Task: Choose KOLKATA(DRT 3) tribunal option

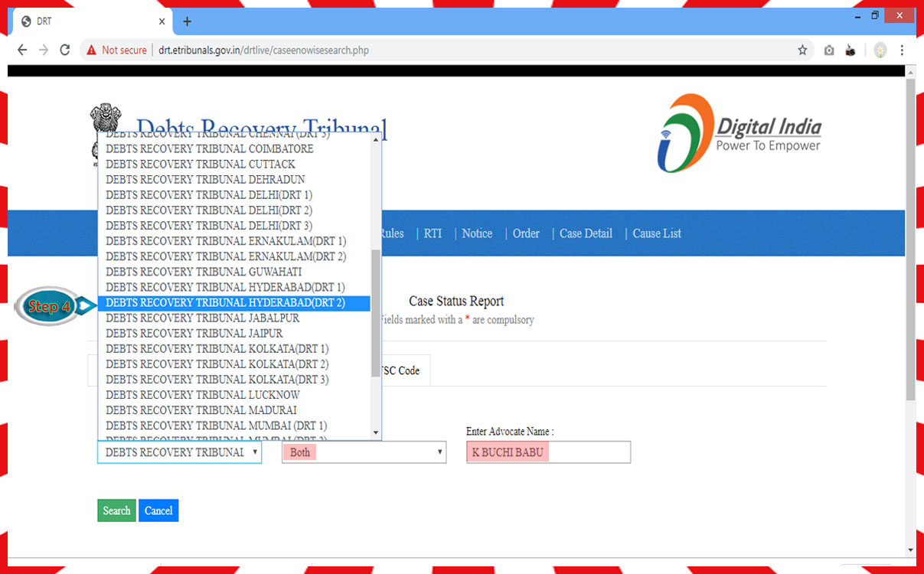Action: 234,380
